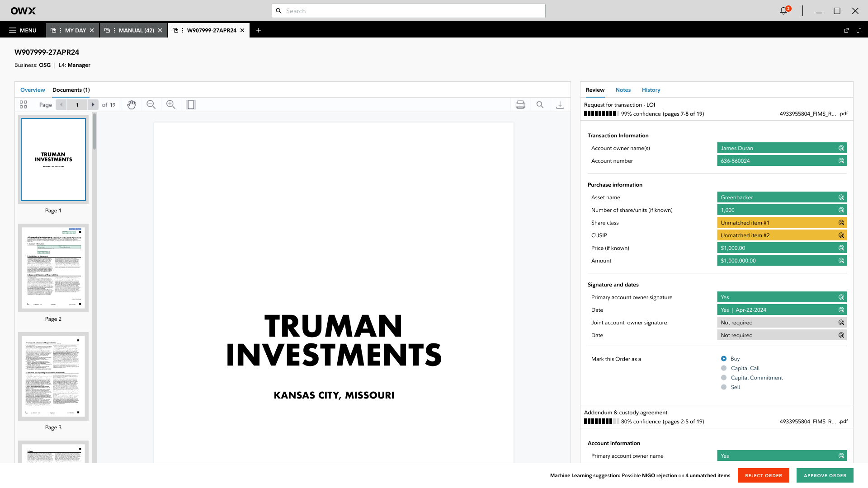Screen dimensions: 868x488
Task: Select the hand pan tool
Action: coord(132,105)
